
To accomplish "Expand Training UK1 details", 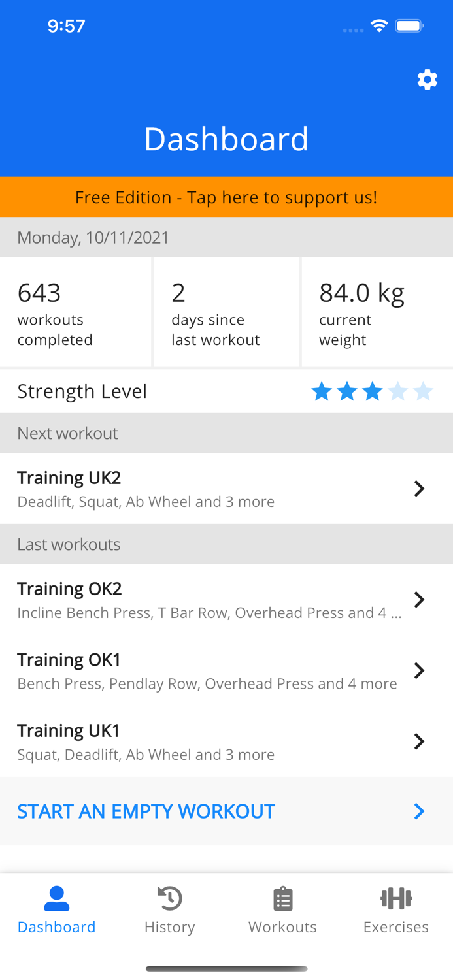I will (418, 741).
